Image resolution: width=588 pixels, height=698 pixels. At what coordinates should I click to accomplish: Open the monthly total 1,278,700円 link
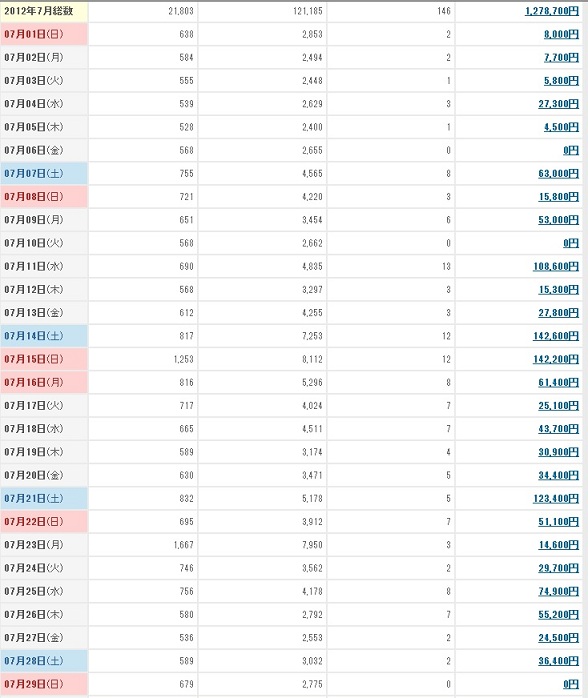coord(552,11)
